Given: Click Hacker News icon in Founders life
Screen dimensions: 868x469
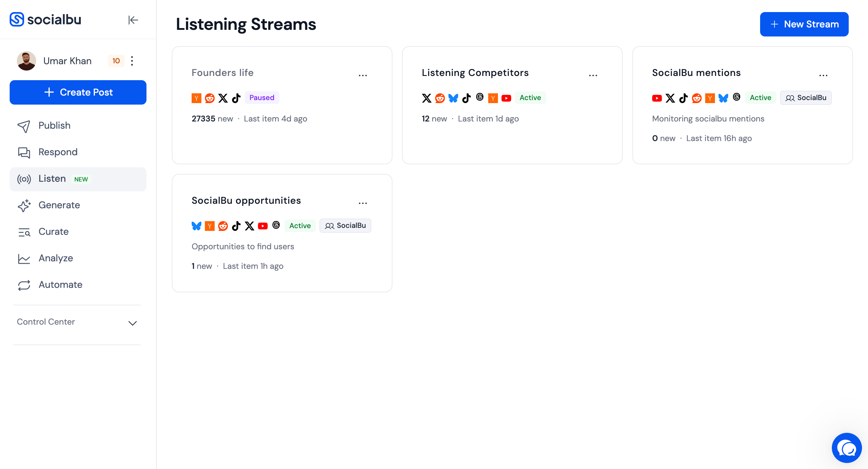Looking at the screenshot, I should [196, 98].
